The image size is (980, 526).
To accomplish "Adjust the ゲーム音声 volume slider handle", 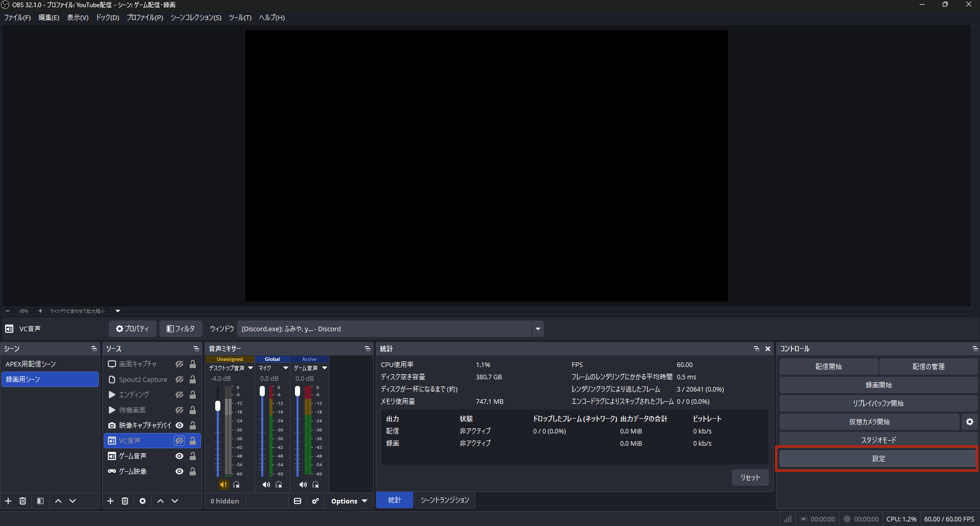I will click(x=298, y=391).
